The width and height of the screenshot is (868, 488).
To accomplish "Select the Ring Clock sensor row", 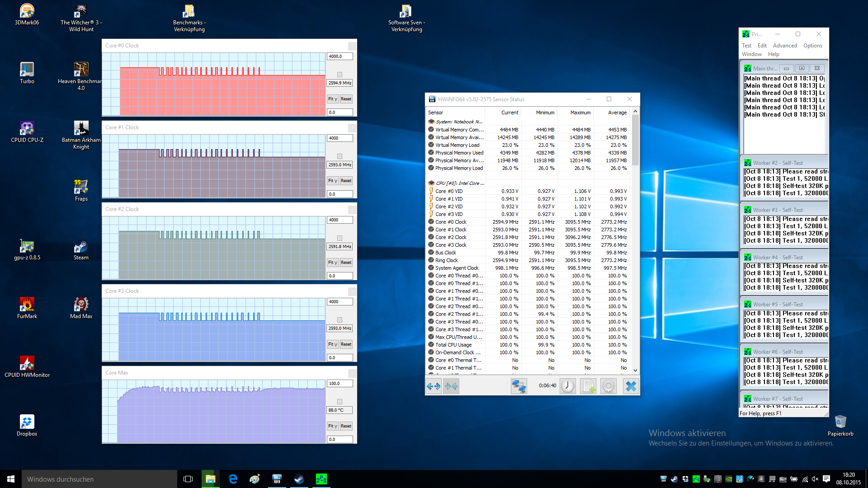I will click(x=528, y=260).
